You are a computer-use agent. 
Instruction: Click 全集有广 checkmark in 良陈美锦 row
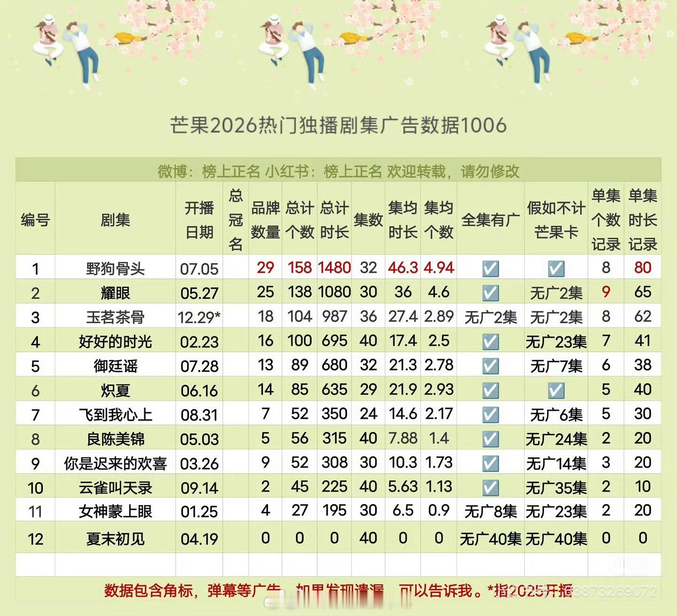490,439
